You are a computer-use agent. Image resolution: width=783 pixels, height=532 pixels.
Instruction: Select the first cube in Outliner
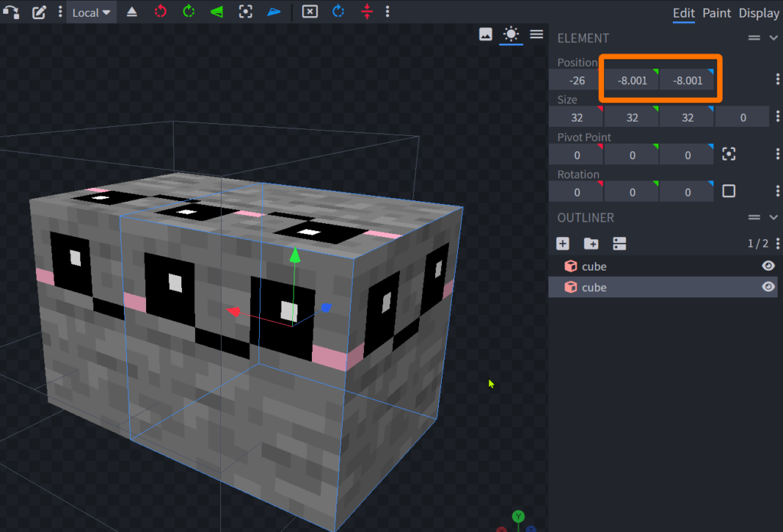click(594, 266)
